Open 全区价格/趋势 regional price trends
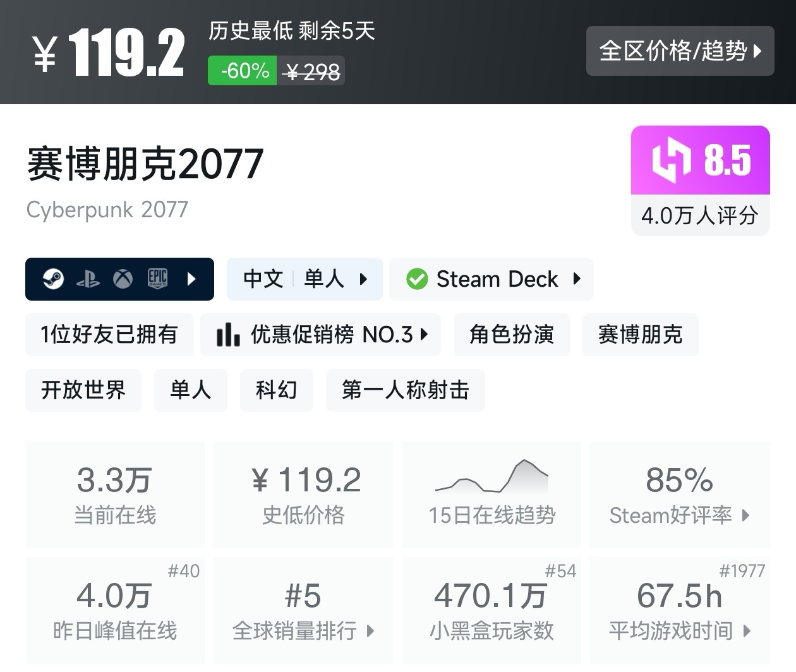 pos(680,51)
